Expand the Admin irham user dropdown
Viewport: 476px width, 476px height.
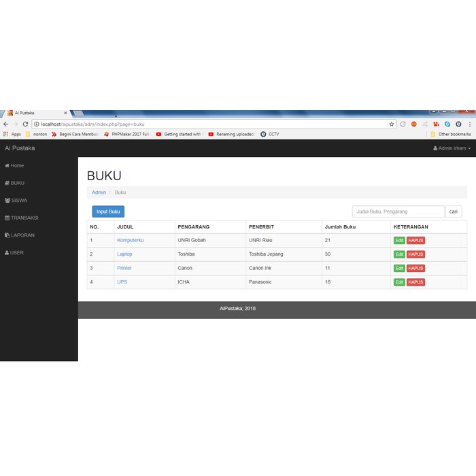[x=452, y=148]
